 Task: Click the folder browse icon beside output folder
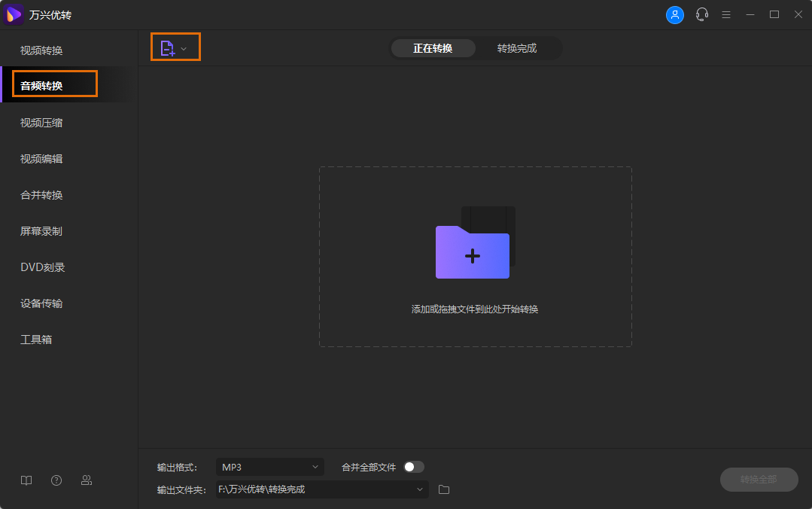pos(443,489)
